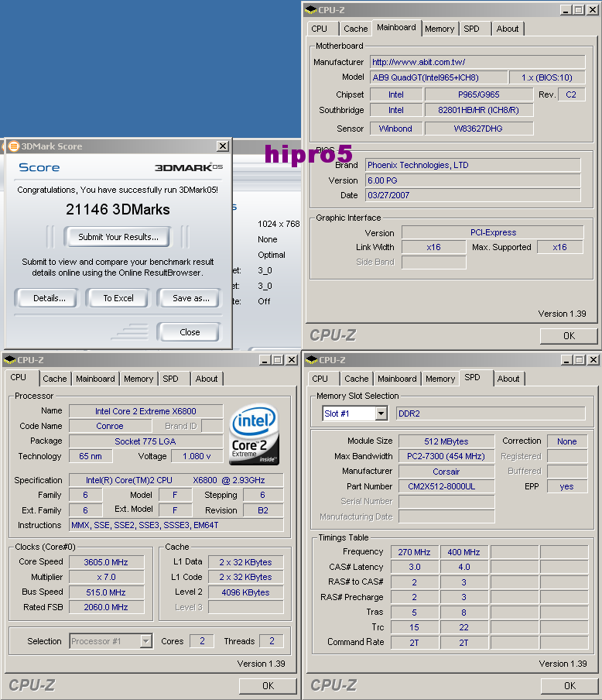Click OK in bottom-left CPU-Z window
Viewport: 602px width, 700px height.
tap(269, 686)
